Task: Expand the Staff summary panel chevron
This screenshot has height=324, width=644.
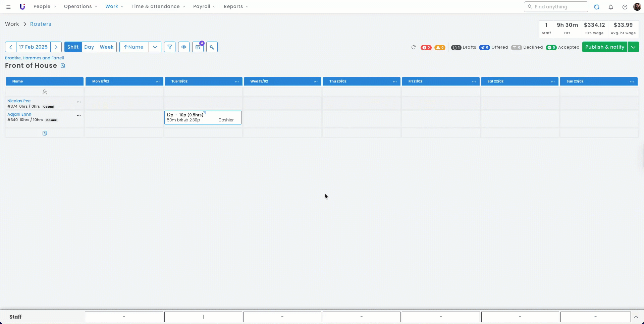Action: [x=636, y=317]
